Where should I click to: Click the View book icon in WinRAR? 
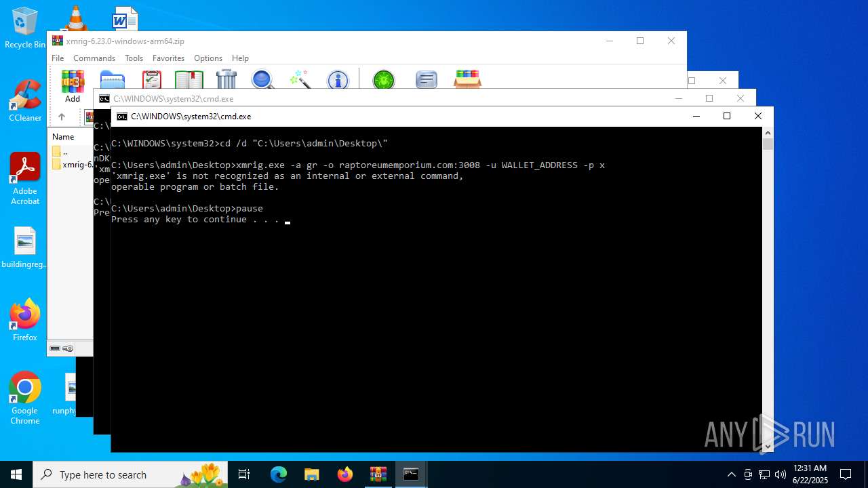coord(189,79)
